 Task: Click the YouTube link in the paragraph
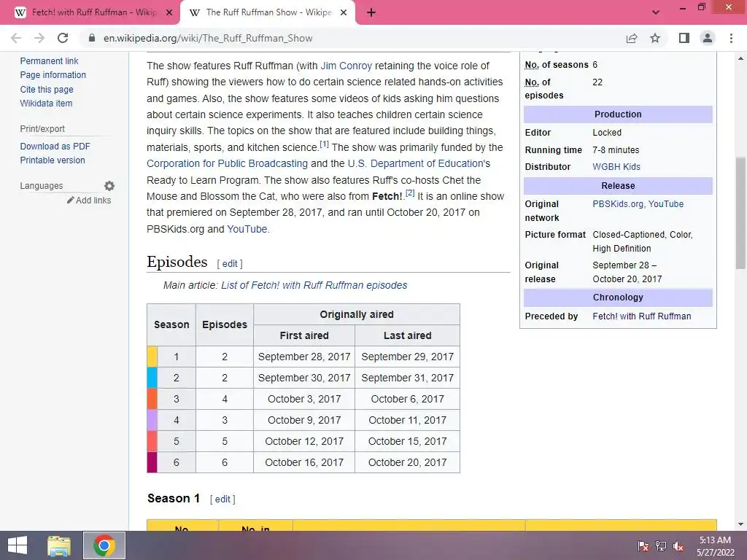click(247, 229)
